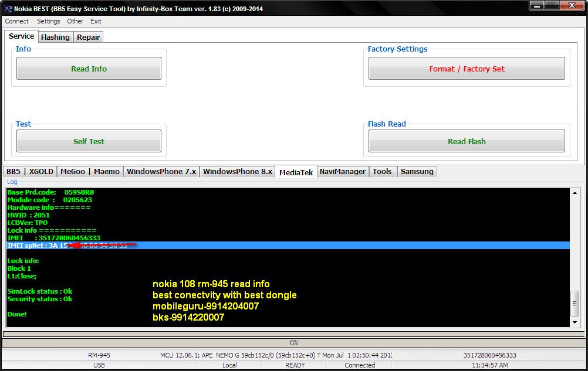Click the RM-945 status bar cell

point(99,355)
